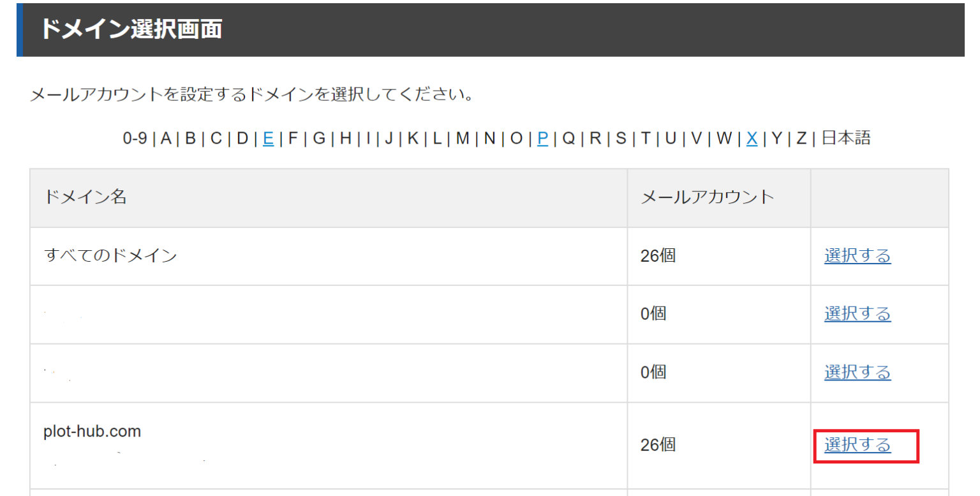Click the 26個 count for plot-hub.com
The image size is (980, 496).
click(x=658, y=444)
